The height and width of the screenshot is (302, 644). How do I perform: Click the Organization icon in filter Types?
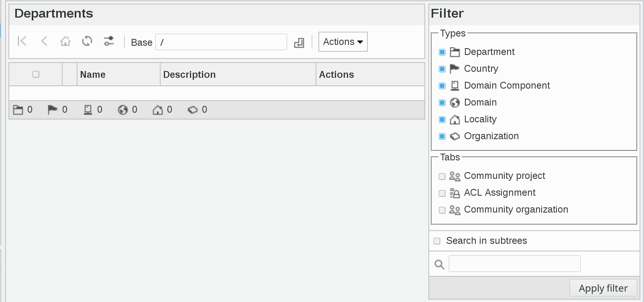454,136
